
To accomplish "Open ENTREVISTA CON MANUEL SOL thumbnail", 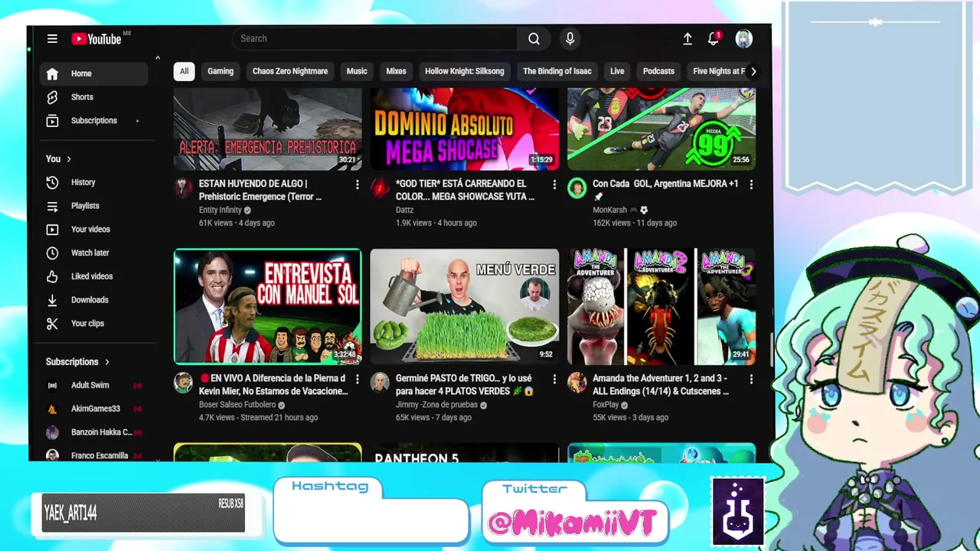I will [x=268, y=306].
